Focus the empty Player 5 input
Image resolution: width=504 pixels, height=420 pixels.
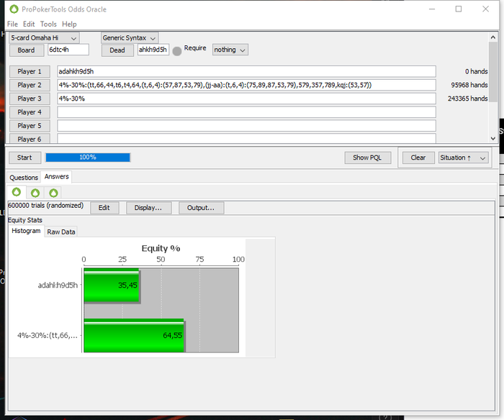click(246, 126)
